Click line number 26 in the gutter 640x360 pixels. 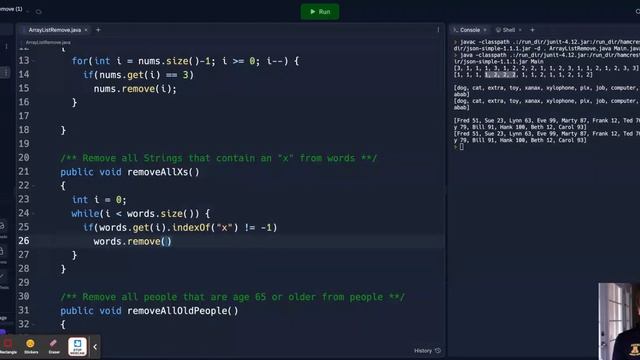24,241
